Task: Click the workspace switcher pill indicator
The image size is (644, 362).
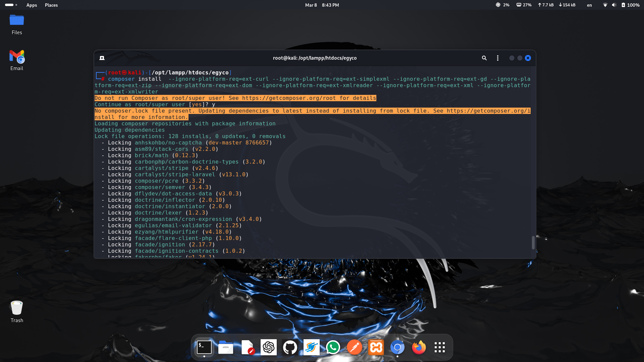Action: pos(9,5)
